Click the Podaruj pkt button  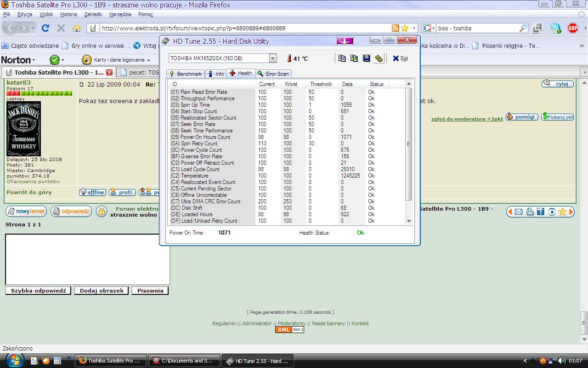pyautogui.click(x=557, y=117)
